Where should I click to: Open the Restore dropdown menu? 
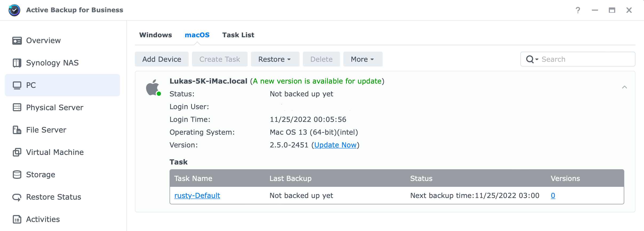pos(275,59)
